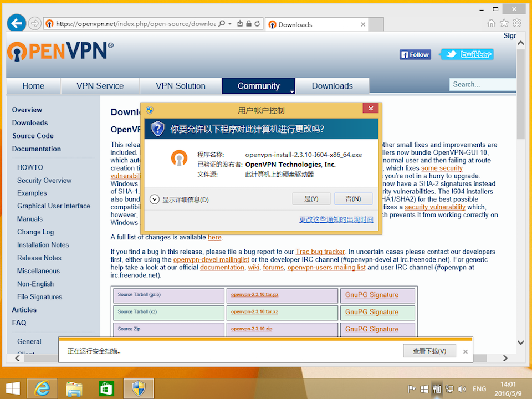Screen dimensions: 532x399
Task: Open the Source Code sidebar link
Action: click(33, 136)
